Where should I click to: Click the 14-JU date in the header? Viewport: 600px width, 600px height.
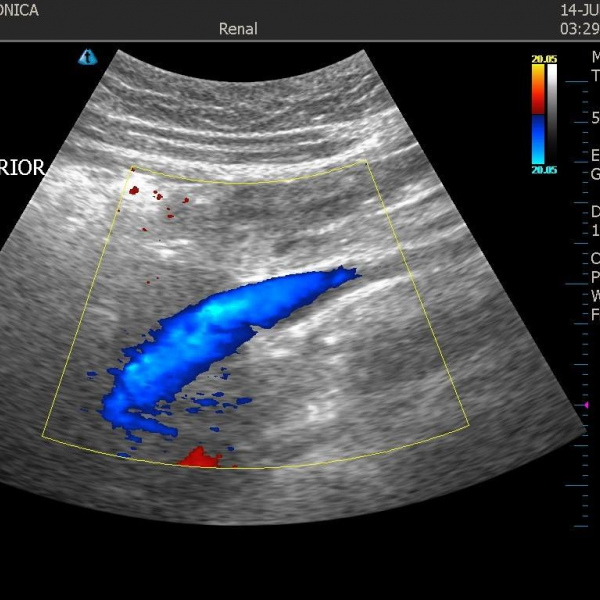click(579, 9)
